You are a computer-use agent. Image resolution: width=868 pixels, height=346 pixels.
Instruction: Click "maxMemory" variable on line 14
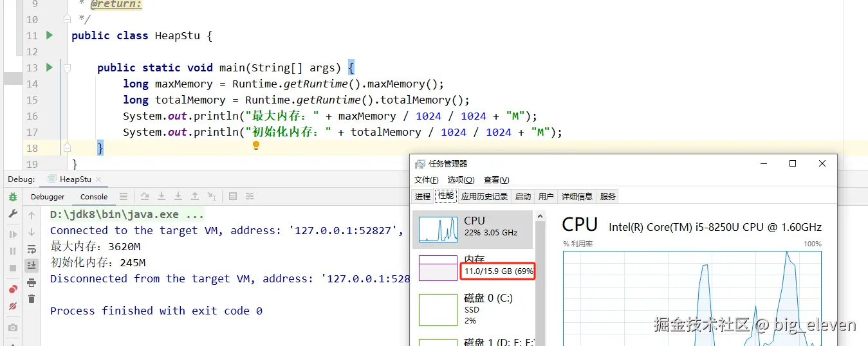(x=183, y=84)
